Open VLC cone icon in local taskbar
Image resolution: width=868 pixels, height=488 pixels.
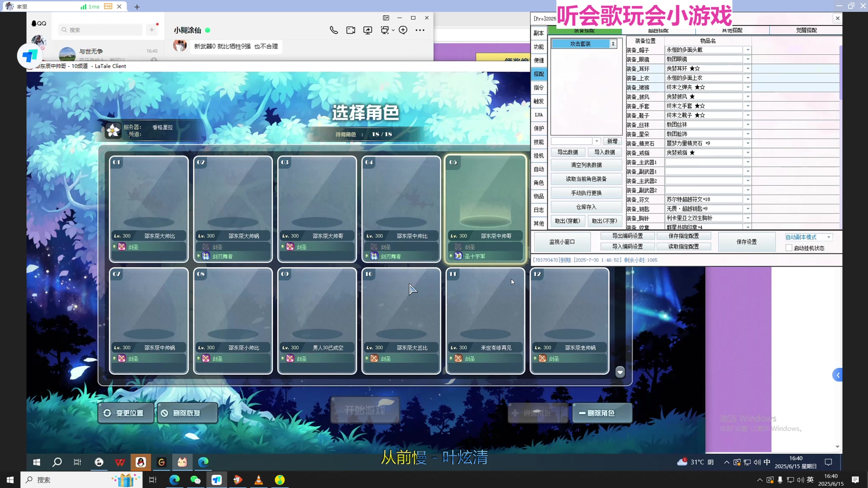259,480
